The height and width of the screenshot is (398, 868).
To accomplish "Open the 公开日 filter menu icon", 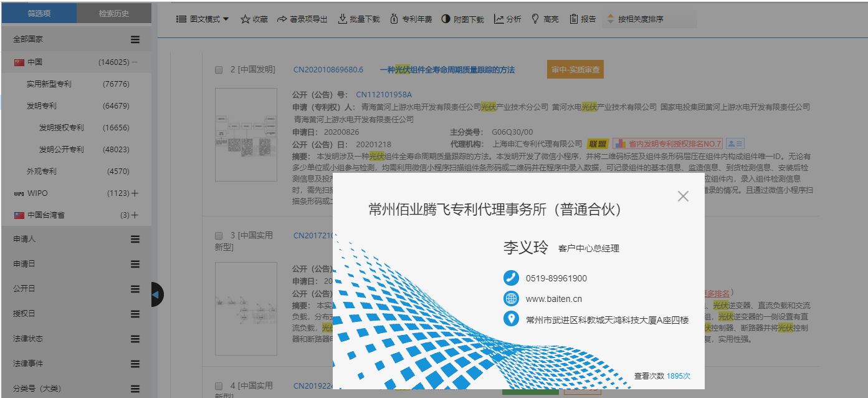I will coord(135,289).
